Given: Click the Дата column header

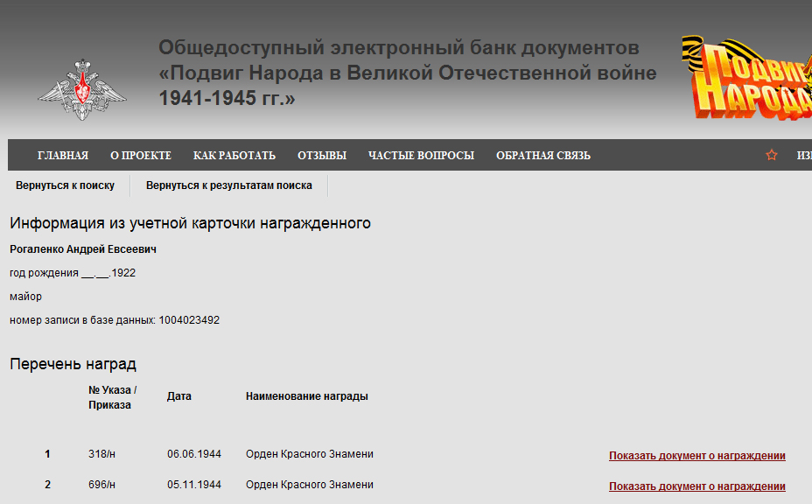Looking at the screenshot, I should click(x=179, y=396).
